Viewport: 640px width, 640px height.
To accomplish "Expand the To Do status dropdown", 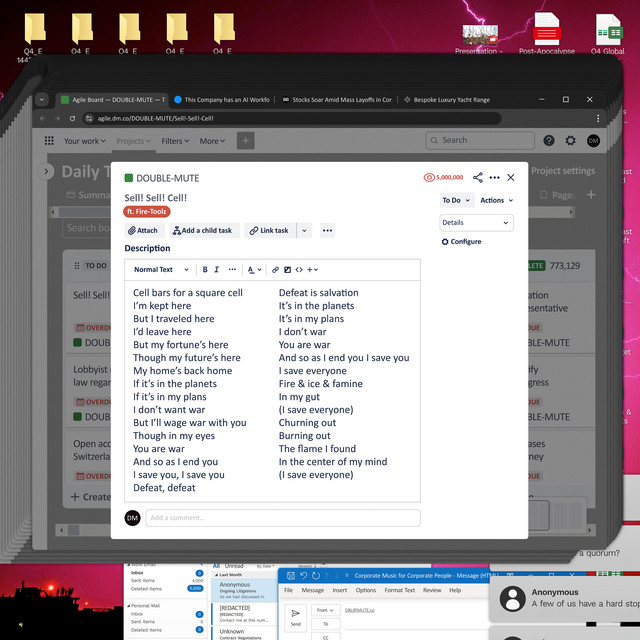I will click(x=455, y=200).
